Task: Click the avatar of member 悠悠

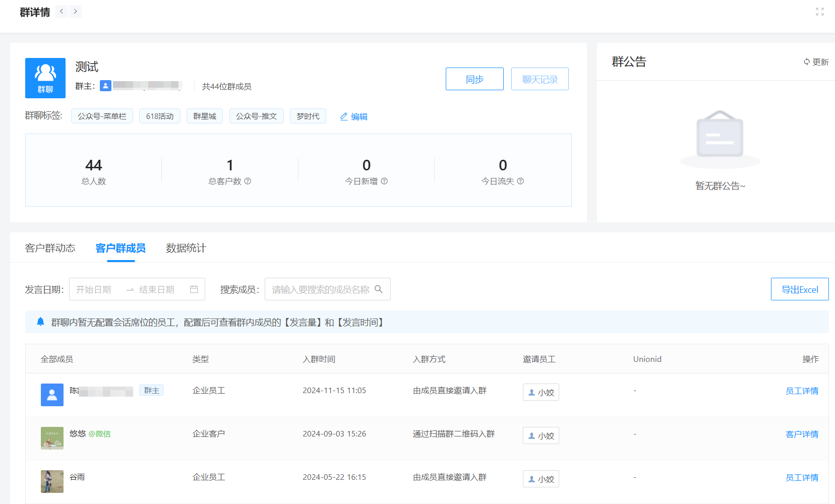Action: click(x=52, y=438)
